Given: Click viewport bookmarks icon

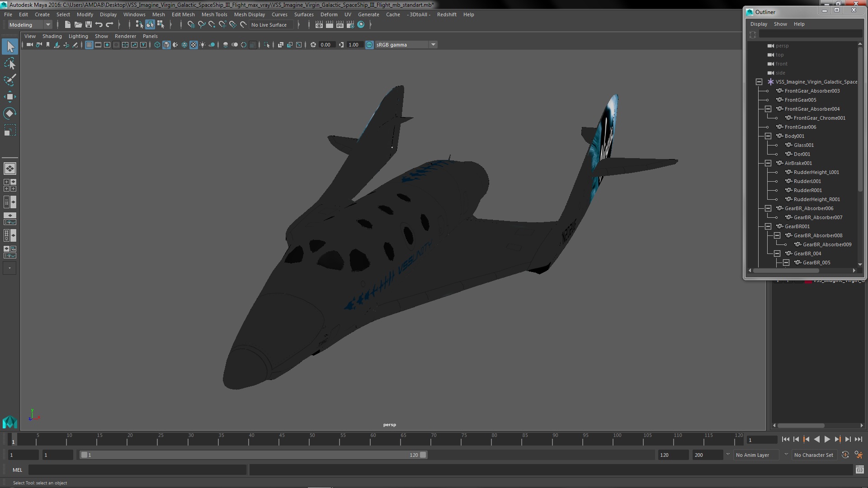Looking at the screenshot, I should 48,45.
